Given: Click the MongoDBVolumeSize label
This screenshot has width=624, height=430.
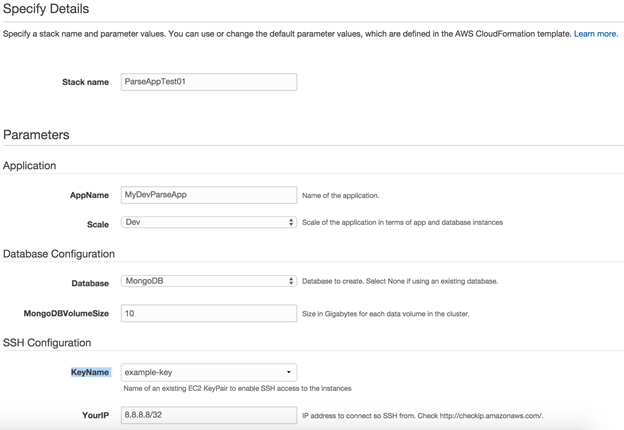Looking at the screenshot, I should pyautogui.click(x=66, y=314).
